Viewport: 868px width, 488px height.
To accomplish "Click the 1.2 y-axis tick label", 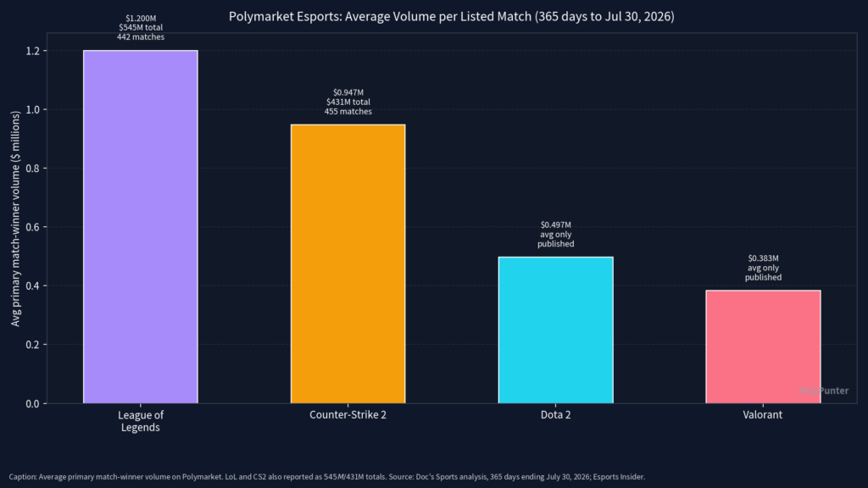I will (33, 51).
